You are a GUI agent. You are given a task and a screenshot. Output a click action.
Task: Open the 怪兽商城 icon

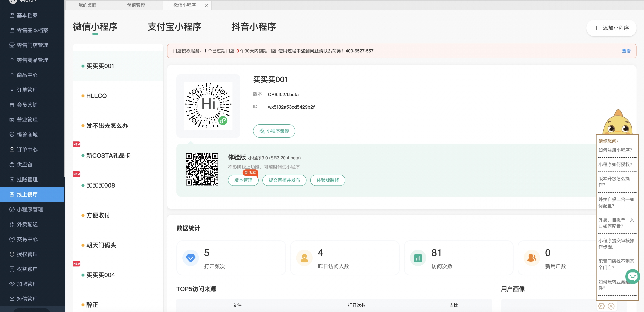12,135
